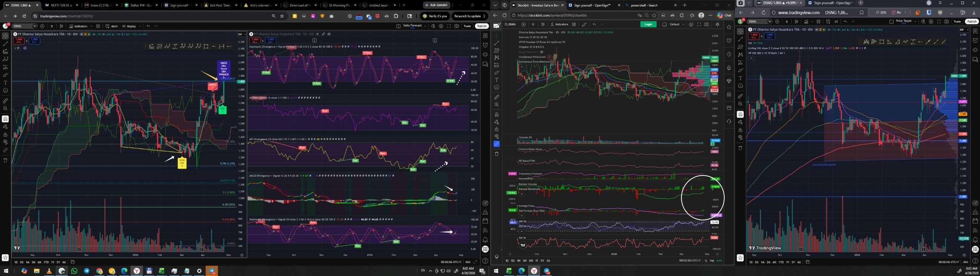Toggle auto scale on the Stockbit chart

719,261
